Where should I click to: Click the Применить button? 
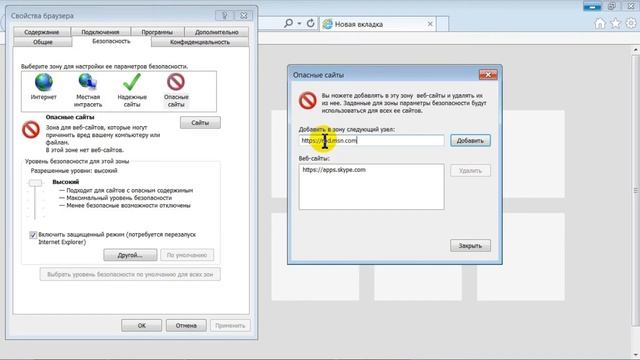pyautogui.click(x=230, y=325)
